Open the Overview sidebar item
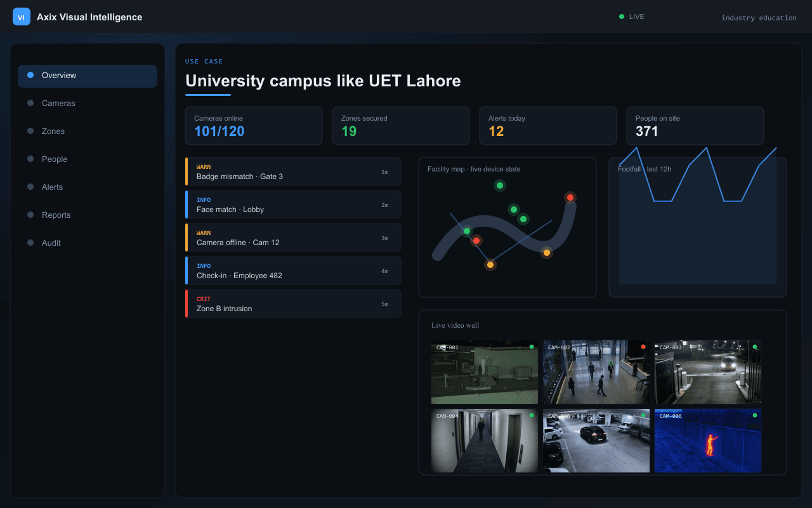812x508 pixels. coord(88,76)
